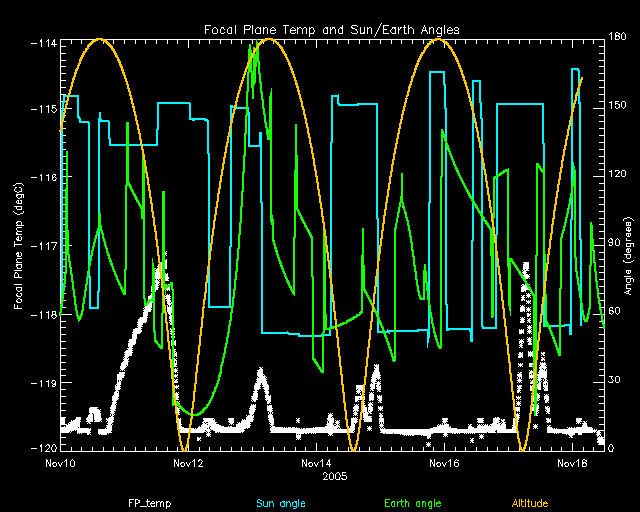Viewport: 640px width, 512px height.
Task: Choose the Nov16 date tick label
Action: coord(444,464)
